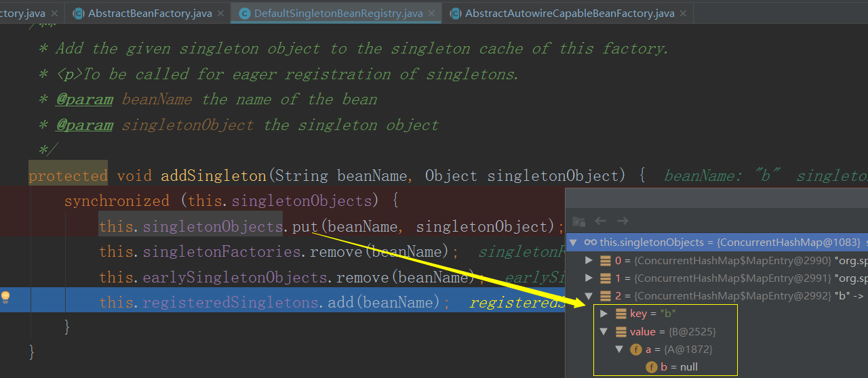Click earlySingletonObjects in the remove statement
Viewport: 868px width, 378px height.
(235, 277)
